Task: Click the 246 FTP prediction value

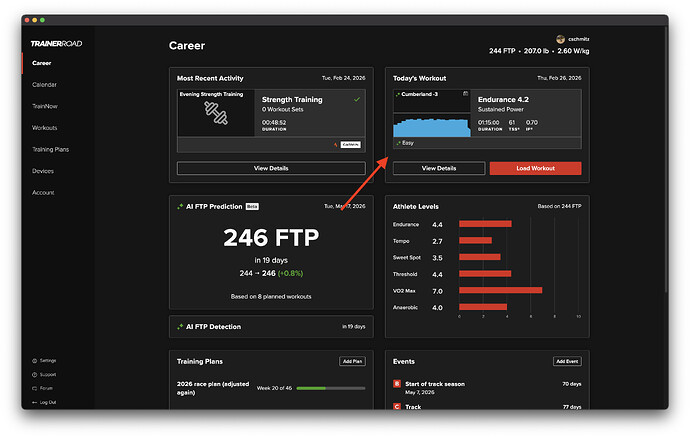Action: 271,238
